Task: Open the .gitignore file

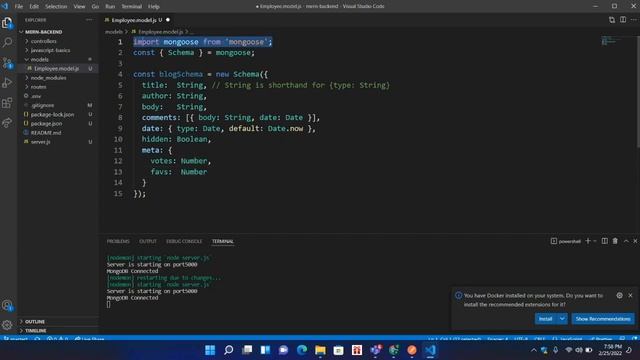Action: pos(42,105)
